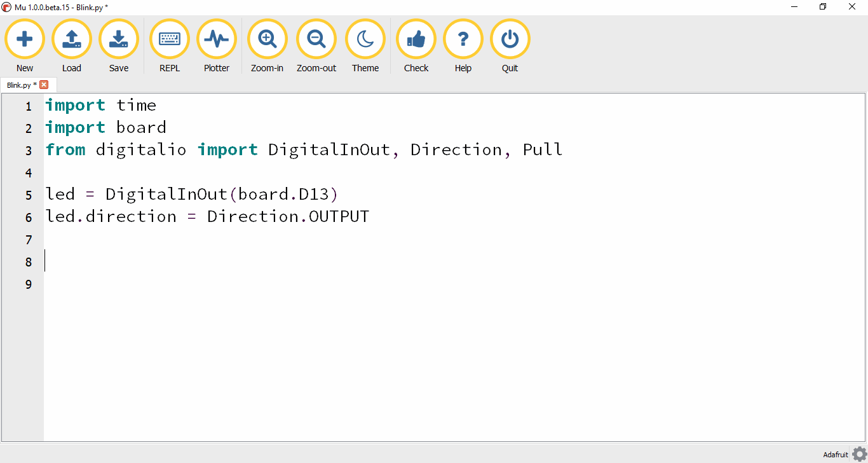Click the Adafruit mode label
The image size is (868, 463).
[836, 454]
